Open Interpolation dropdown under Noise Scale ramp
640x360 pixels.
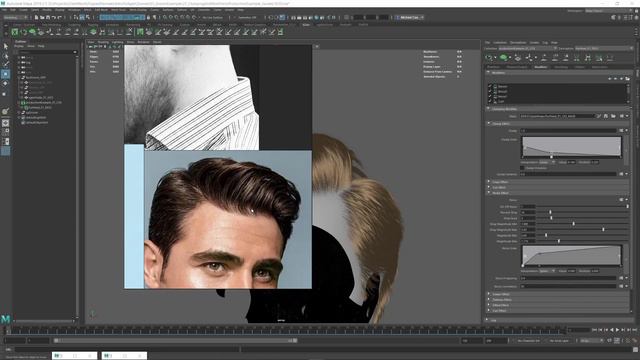547,271
